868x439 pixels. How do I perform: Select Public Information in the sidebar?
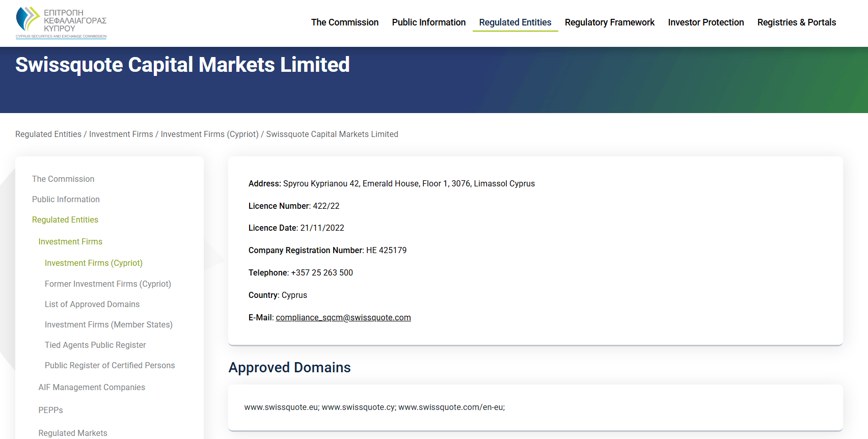coord(66,199)
